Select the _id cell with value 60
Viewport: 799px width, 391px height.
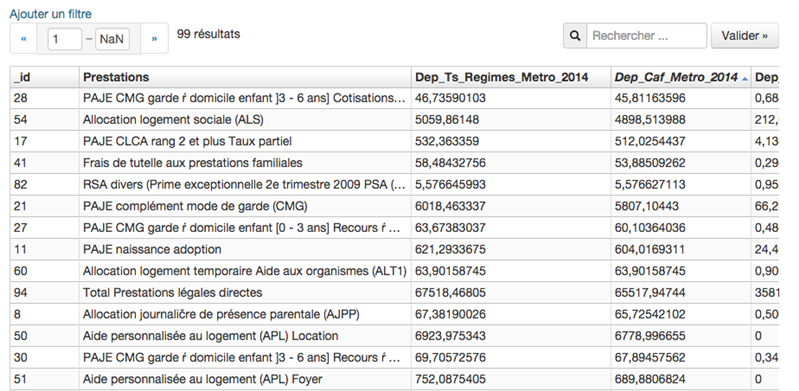(x=44, y=271)
